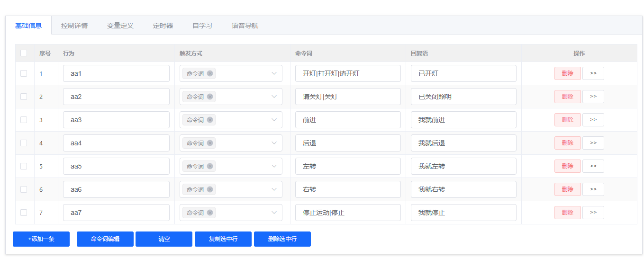
Task: Click the >> button in row aa1
Action: [593, 73]
